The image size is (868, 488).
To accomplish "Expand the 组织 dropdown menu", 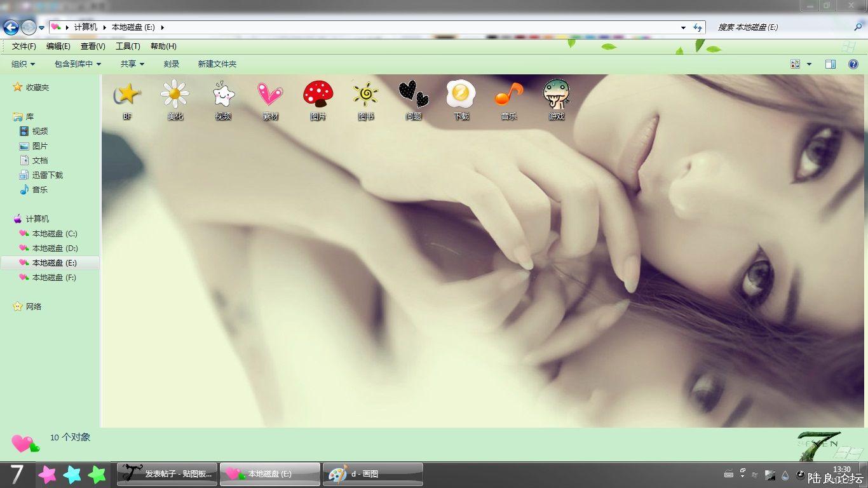I will click(24, 64).
